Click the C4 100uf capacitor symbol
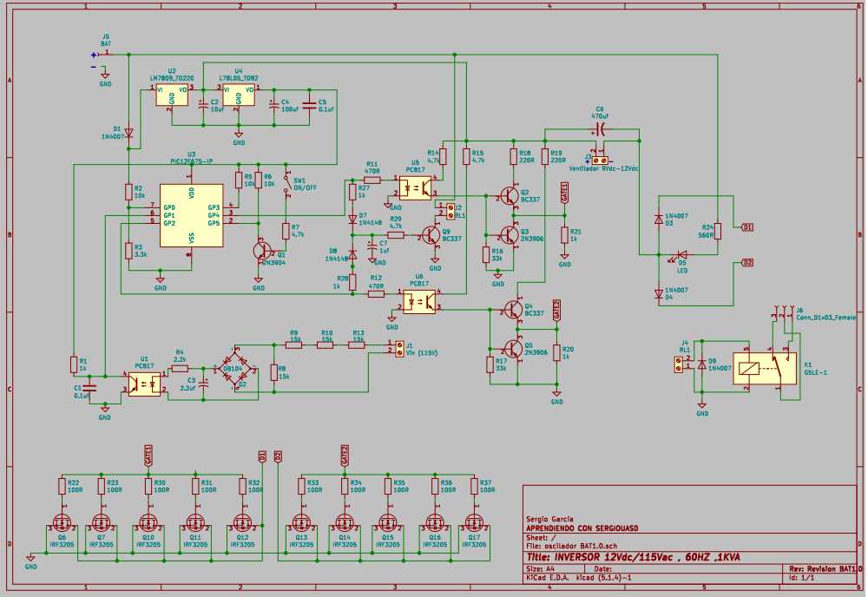Image resolution: width=868 pixels, height=597 pixels. 273,103
